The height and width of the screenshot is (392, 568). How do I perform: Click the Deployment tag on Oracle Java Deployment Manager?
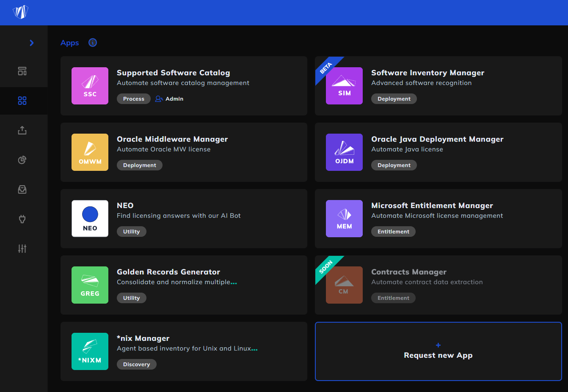394,165
